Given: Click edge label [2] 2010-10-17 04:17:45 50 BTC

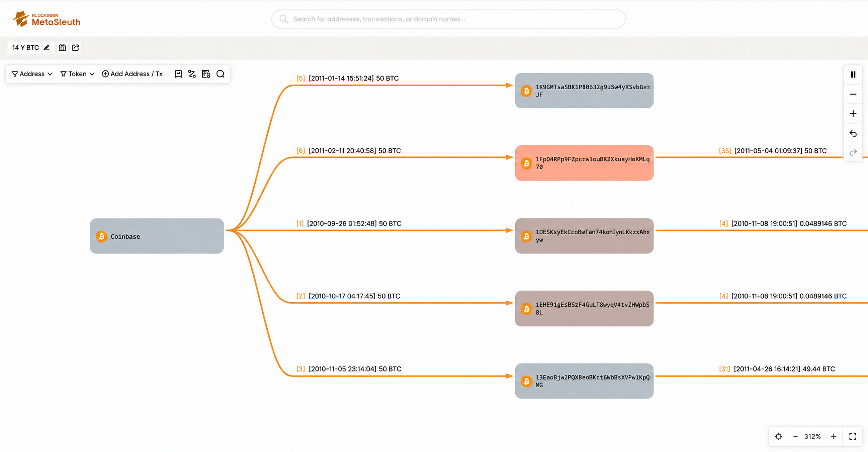Looking at the screenshot, I should 348,296.
